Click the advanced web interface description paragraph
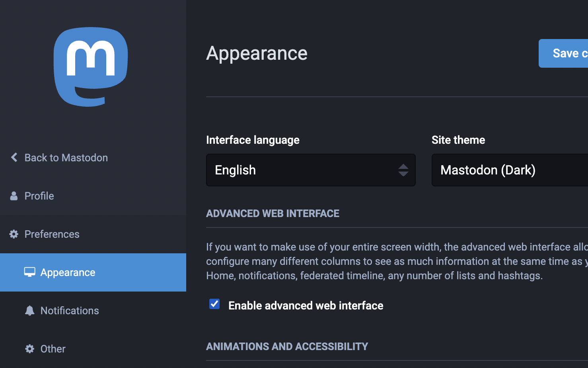Image resolution: width=588 pixels, height=368 pixels. (x=397, y=261)
